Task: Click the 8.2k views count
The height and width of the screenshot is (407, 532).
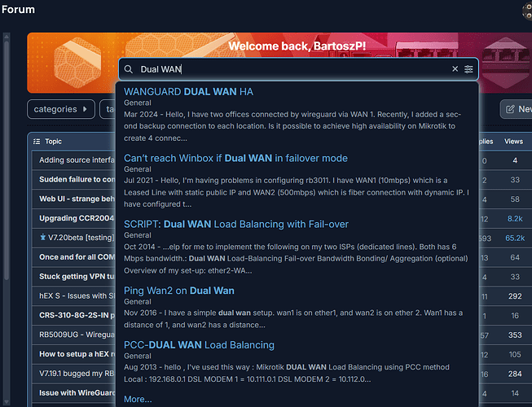Action: [515, 219]
